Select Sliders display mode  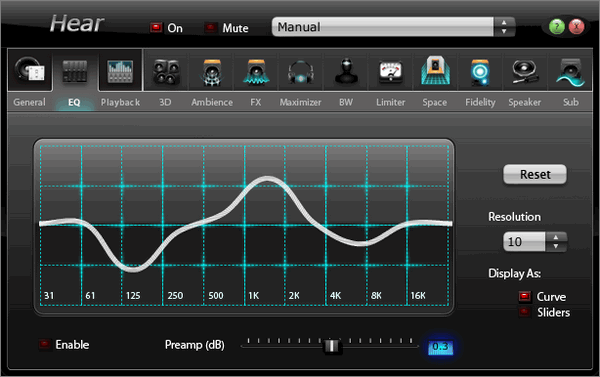pos(525,312)
